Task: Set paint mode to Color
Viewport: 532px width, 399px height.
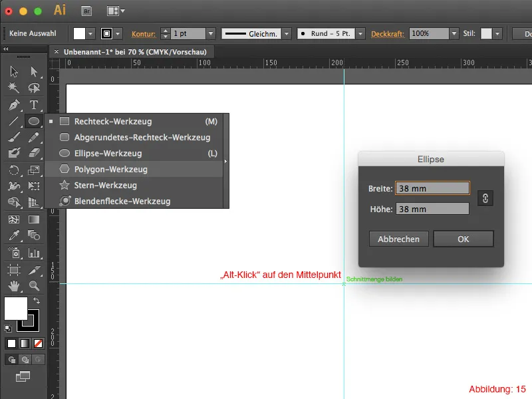Action: click(x=11, y=343)
